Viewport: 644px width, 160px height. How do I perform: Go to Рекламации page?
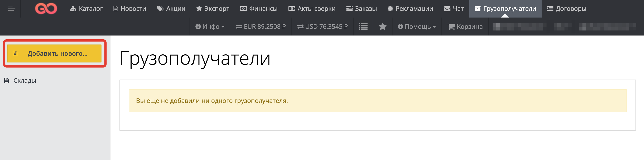410,9
